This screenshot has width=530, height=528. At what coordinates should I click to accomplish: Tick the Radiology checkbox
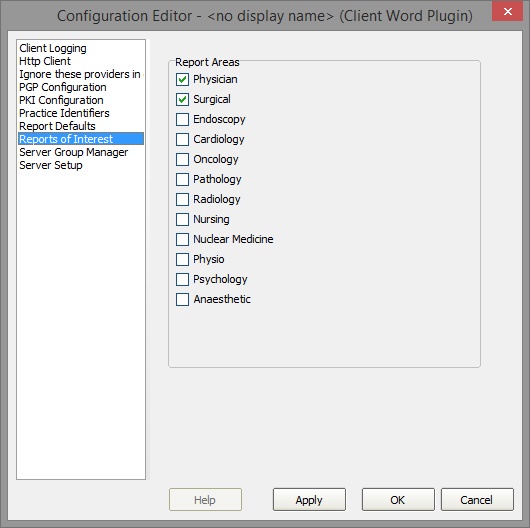(x=183, y=199)
